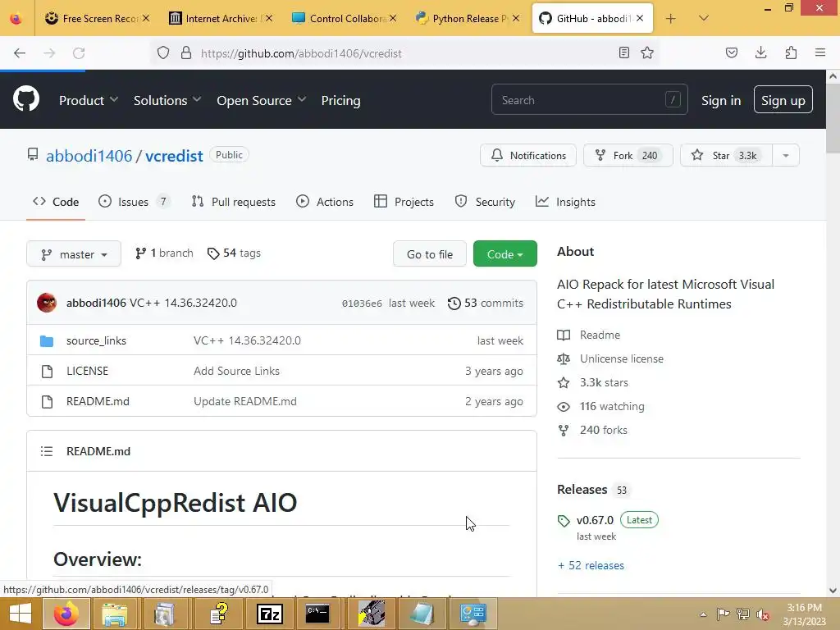The image size is (840, 630).
Task: Open Command Prompt from the taskbar
Action: pyautogui.click(x=317, y=614)
